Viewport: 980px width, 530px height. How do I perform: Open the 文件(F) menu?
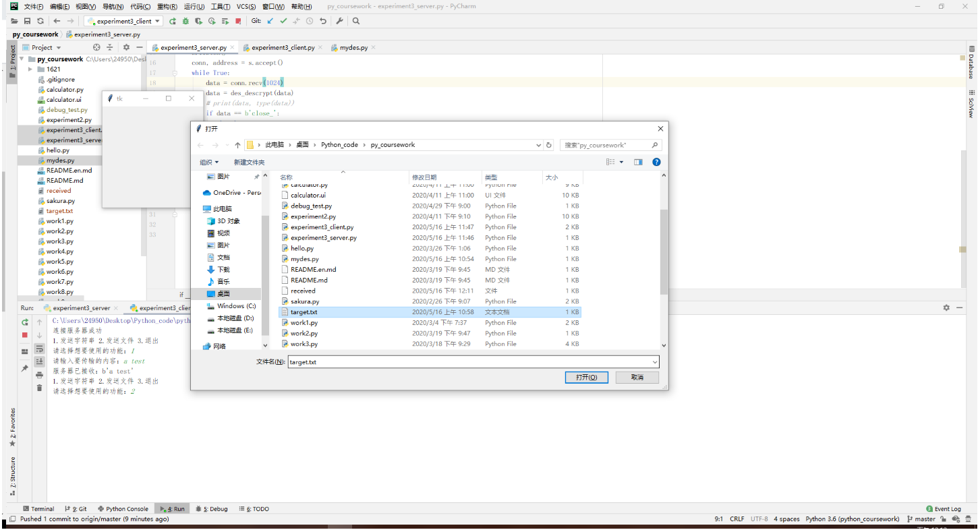(x=34, y=6)
